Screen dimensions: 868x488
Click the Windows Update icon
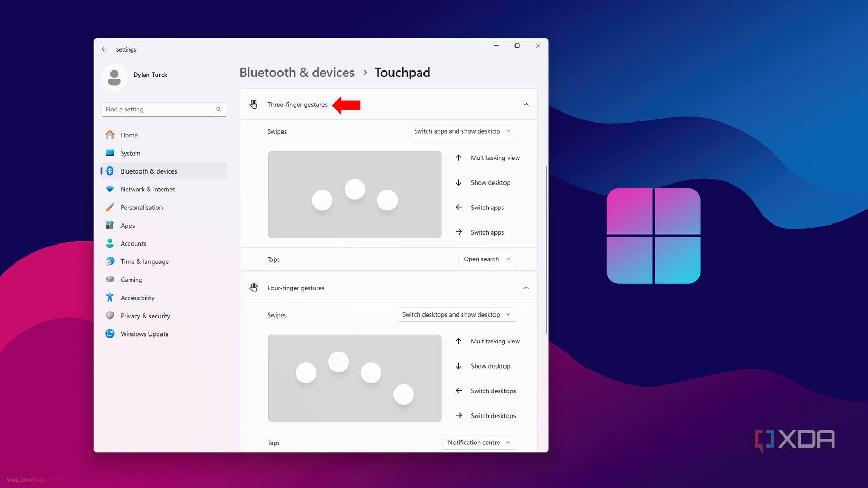click(x=110, y=333)
